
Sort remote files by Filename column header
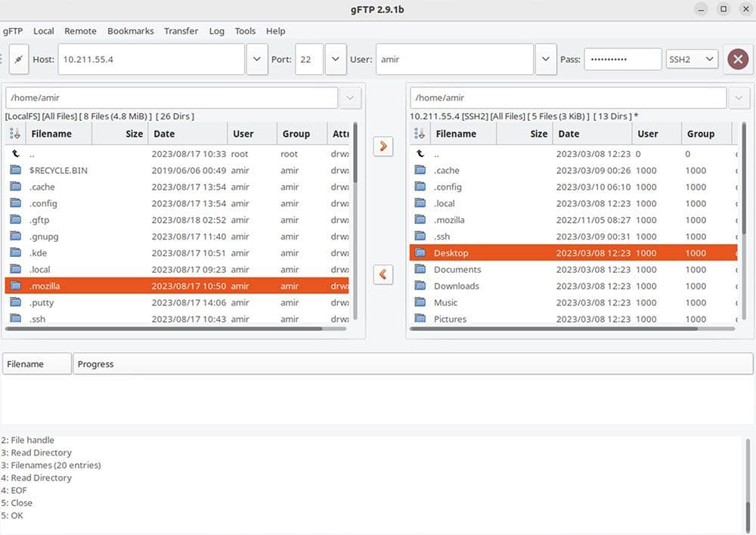click(x=456, y=134)
